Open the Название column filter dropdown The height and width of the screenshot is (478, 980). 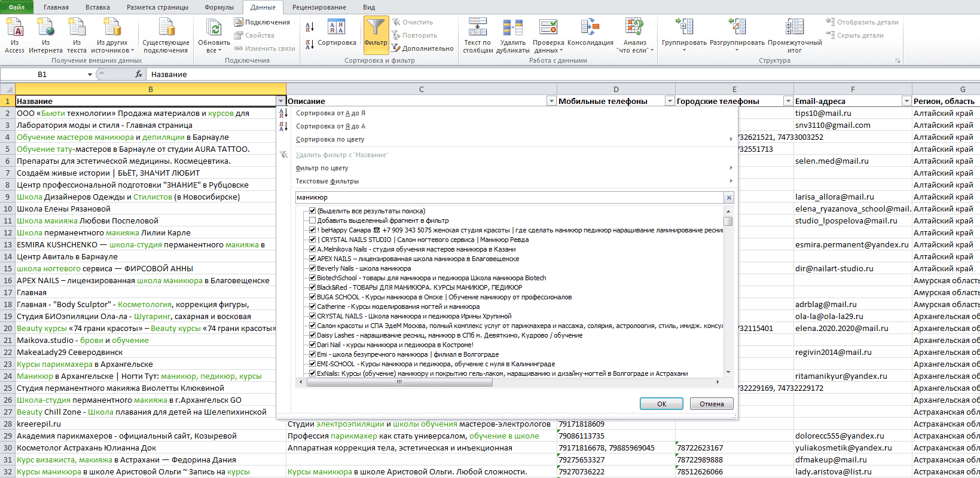pos(280,101)
